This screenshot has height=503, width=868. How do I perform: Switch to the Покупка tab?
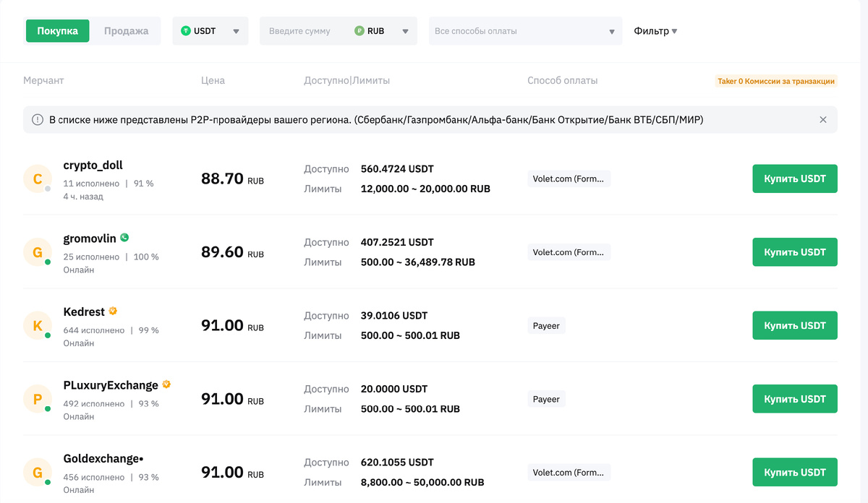tap(58, 31)
